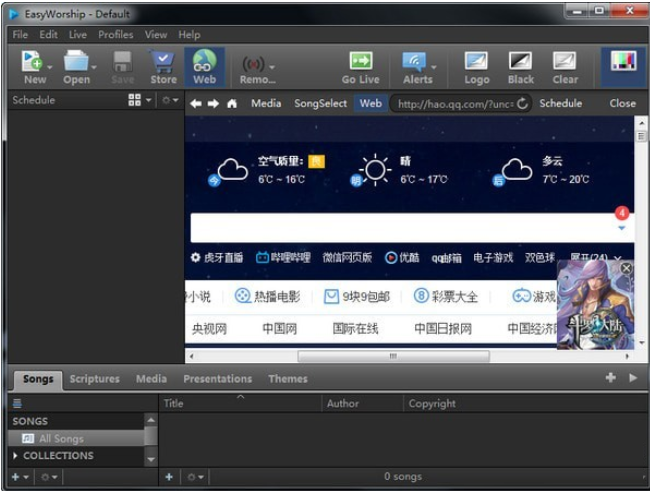Close the floating game advertisement
This screenshot has height=491, width=650.
[626, 268]
